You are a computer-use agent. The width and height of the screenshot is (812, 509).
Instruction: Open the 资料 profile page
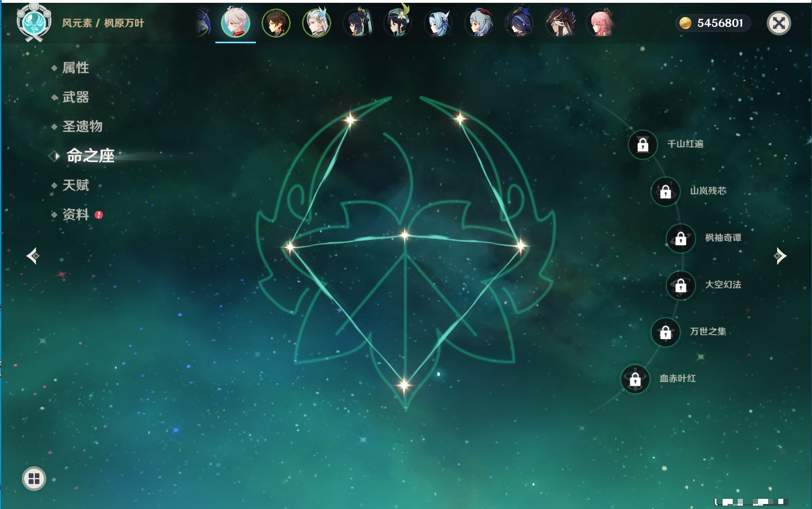(x=75, y=214)
